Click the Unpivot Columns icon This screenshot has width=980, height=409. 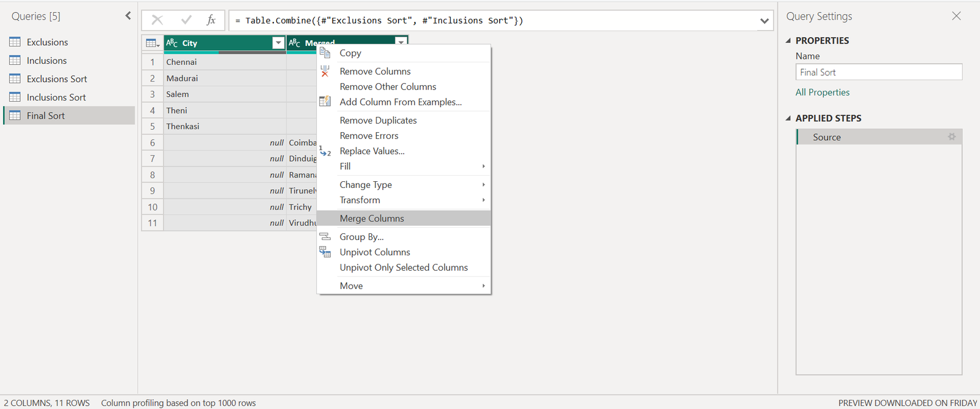(325, 252)
